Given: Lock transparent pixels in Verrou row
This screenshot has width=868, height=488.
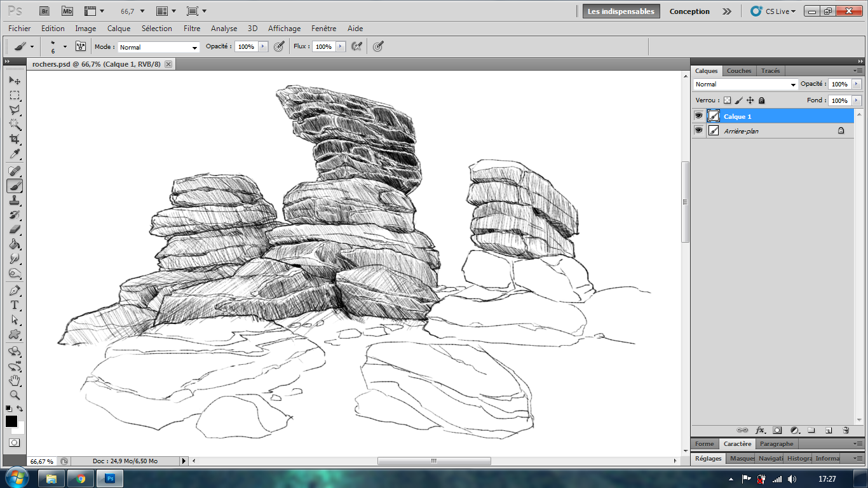Looking at the screenshot, I should coord(728,100).
